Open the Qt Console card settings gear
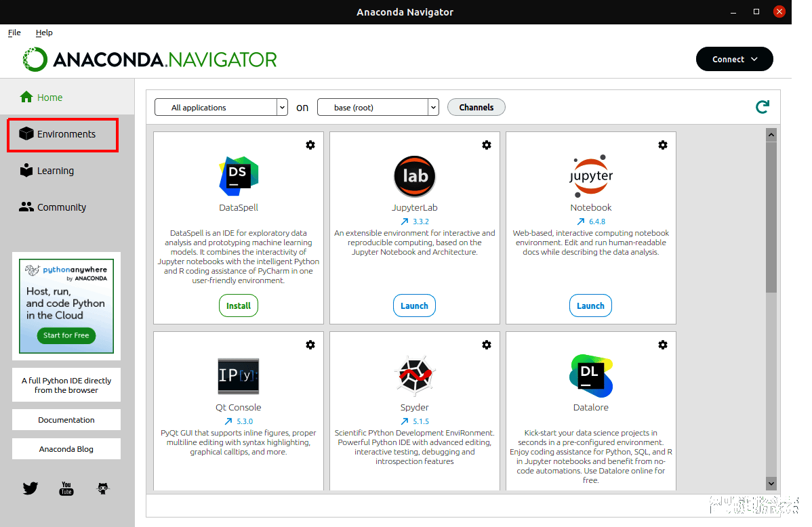Viewport: 812px width, 527px height. [x=310, y=345]
